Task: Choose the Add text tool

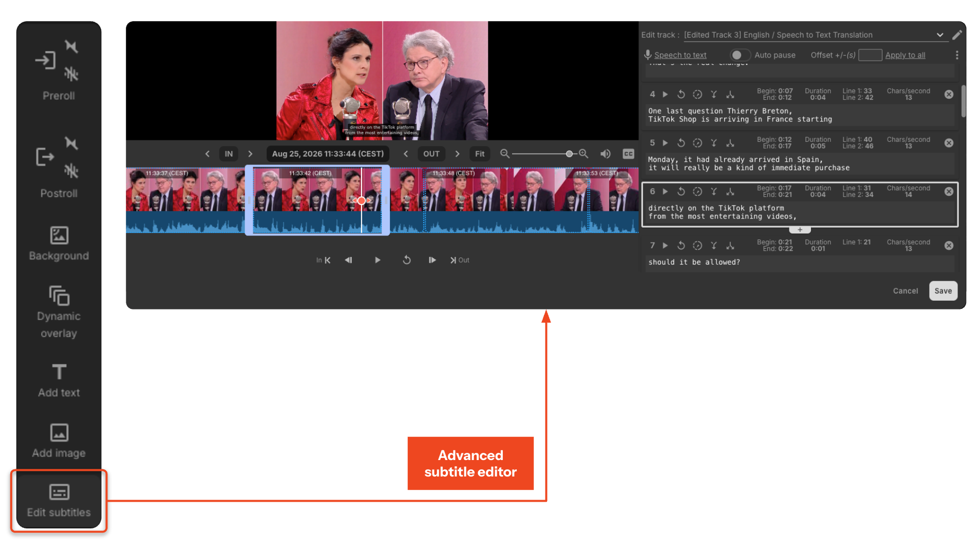Action: pyautogui.click(x=59, y=380)
